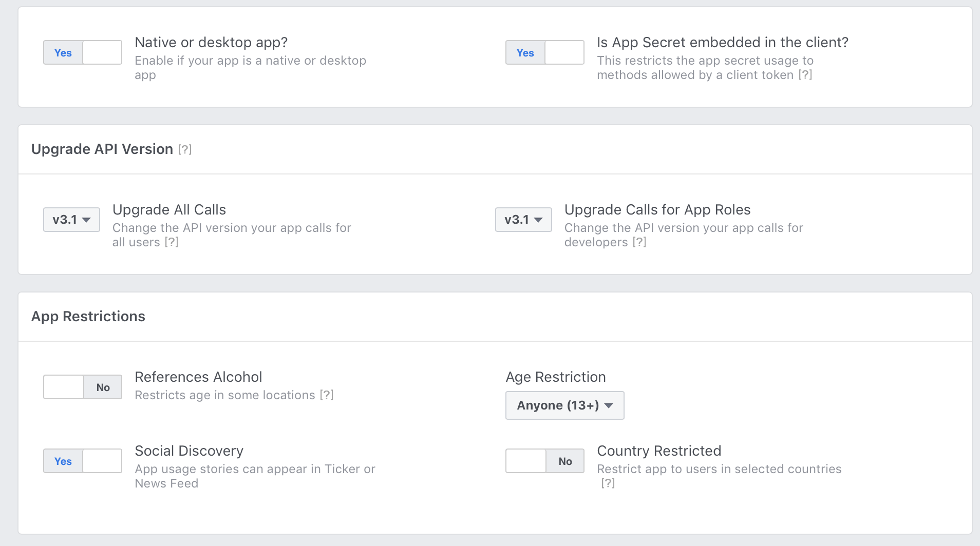980x546 pixels.
Task: Enable the Country Restricted switch
Action: [x=545, y=461]
